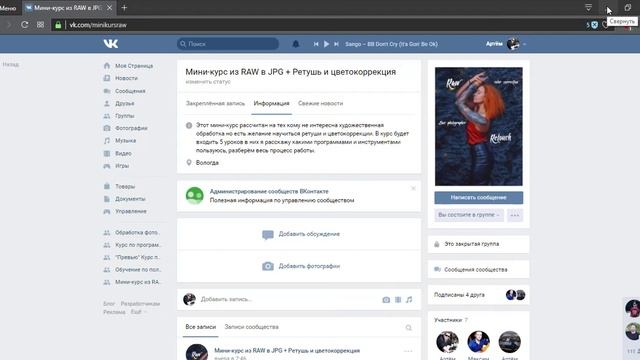The height and width of the screenshot is (360, 640).
Task: Click Написать сообщение button
Action: tap(478, 198)
